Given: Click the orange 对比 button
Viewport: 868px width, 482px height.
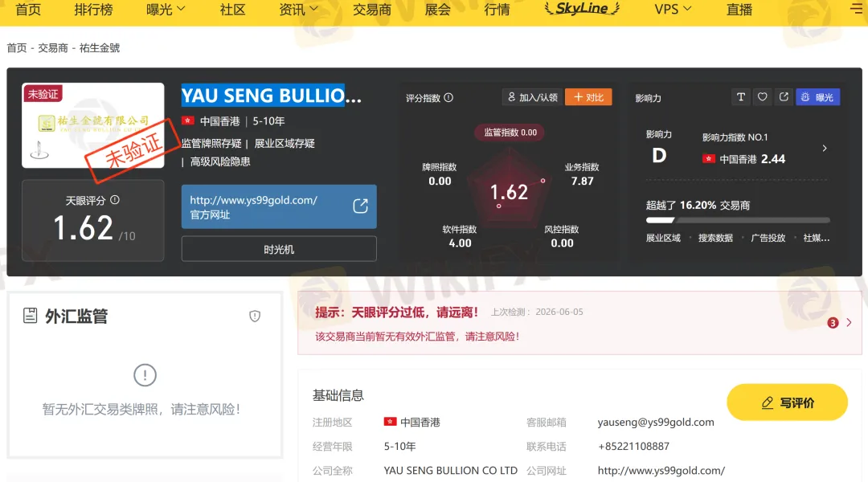Looking at the screenshot, I should [588, 97].
